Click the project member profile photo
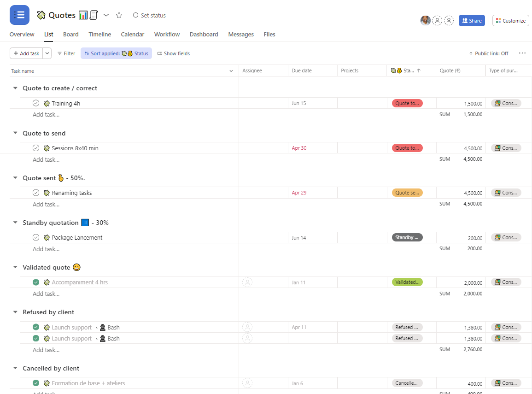The width and height of the screenshot is (532, 394). pos(425,21)
